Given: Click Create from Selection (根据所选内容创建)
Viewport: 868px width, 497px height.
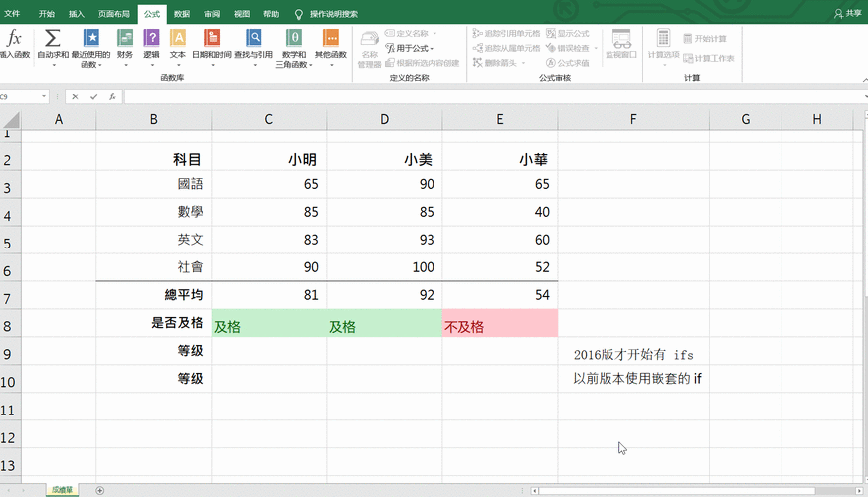Looking at the screenshot, I should pyautogui.click(x=423, y=63).
